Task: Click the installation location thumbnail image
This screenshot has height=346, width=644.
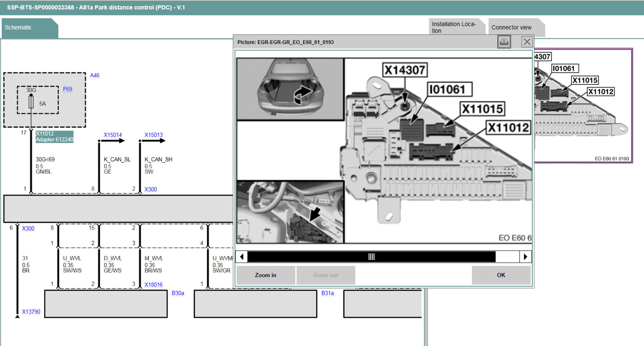Action: pyautogui.click(x=583, y=106)
